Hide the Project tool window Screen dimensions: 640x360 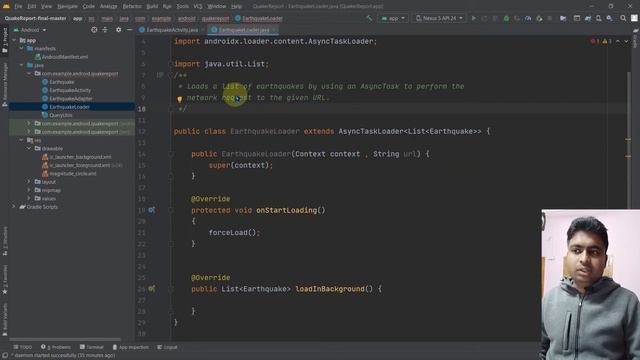tap(129, 30)
